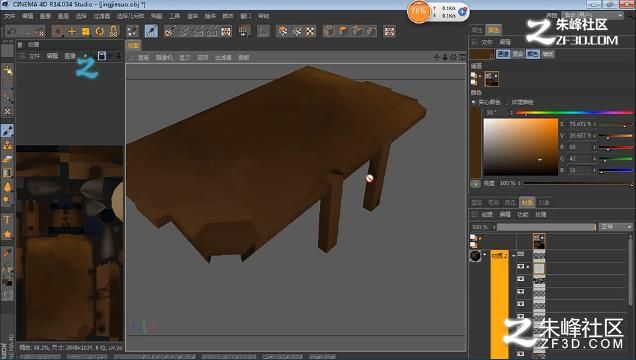
Task: Switch to the highlighted 材质 tab
Action: click(x=527, y=202)
